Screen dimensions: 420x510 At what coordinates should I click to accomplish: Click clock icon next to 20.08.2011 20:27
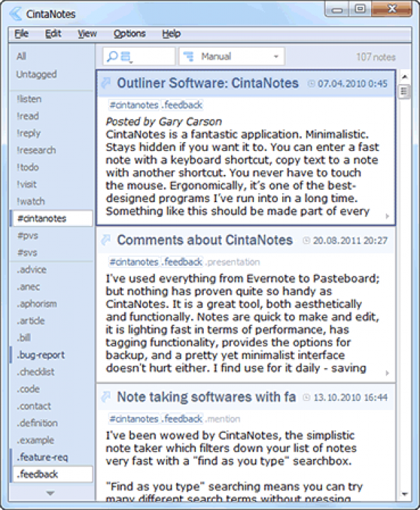307,241
